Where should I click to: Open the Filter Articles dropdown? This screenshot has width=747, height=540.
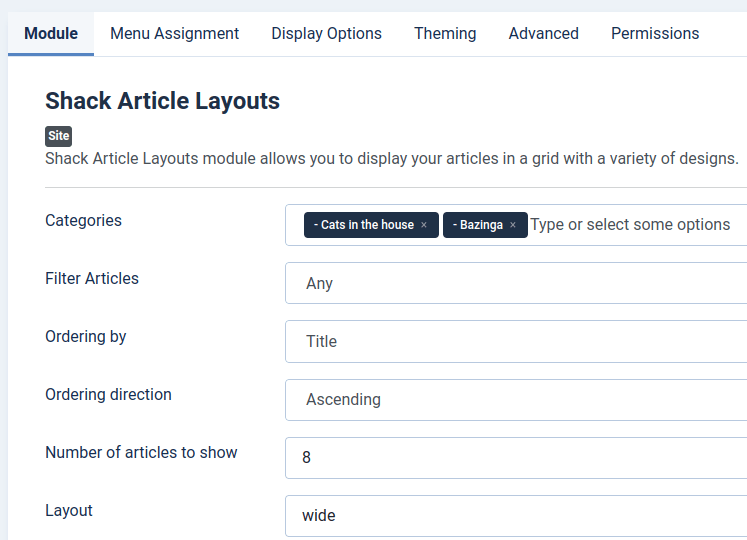point(516,283)
